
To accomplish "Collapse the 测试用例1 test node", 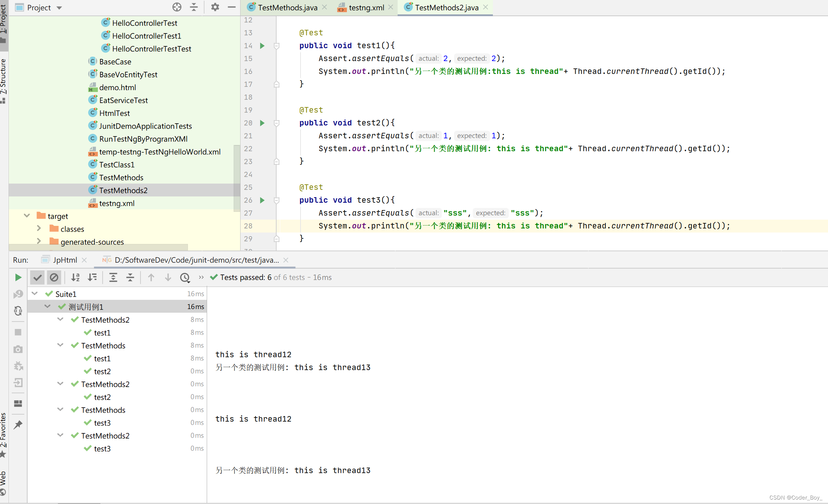I will (48, 306).
